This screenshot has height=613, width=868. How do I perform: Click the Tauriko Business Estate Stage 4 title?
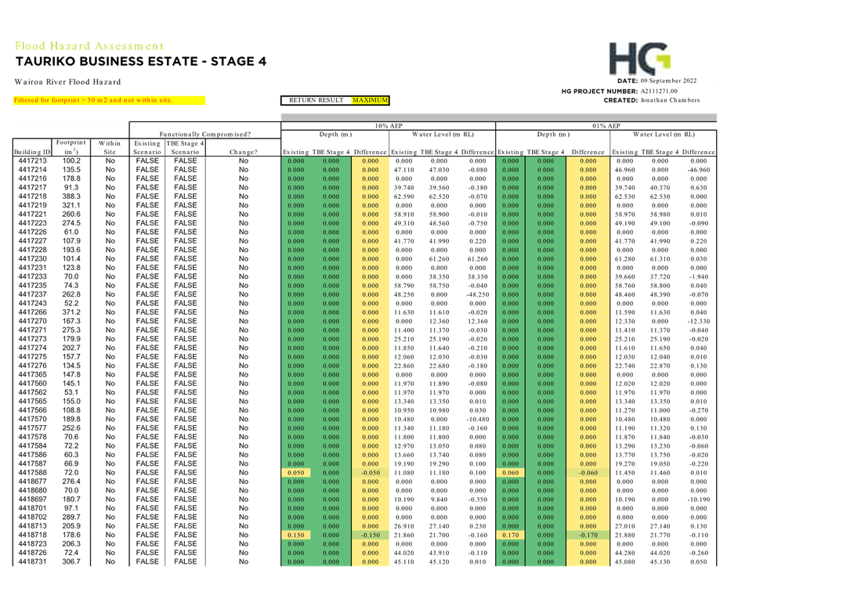click(x=135, y=62)
